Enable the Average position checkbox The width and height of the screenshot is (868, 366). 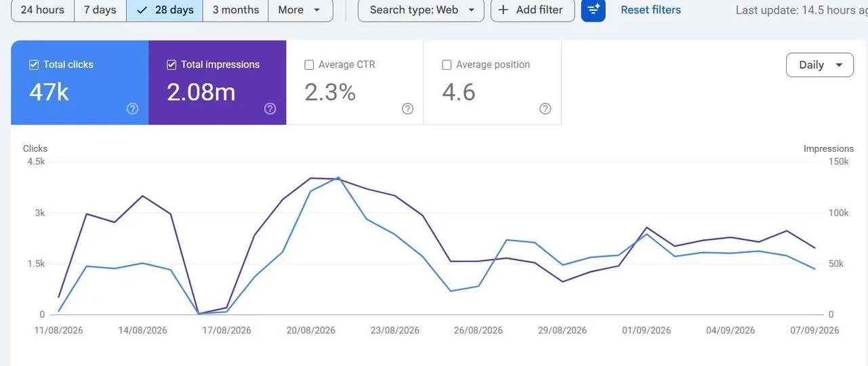pos(447,65)
